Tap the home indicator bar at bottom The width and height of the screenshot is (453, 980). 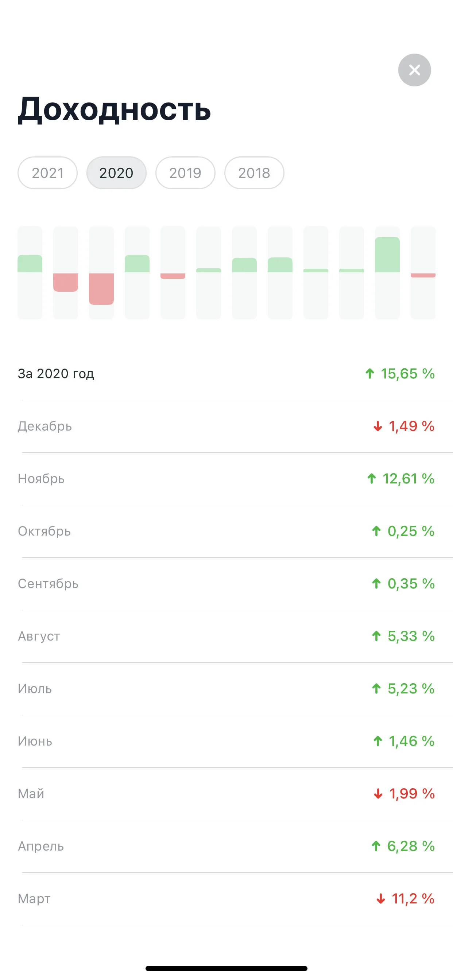click(226, 968)
